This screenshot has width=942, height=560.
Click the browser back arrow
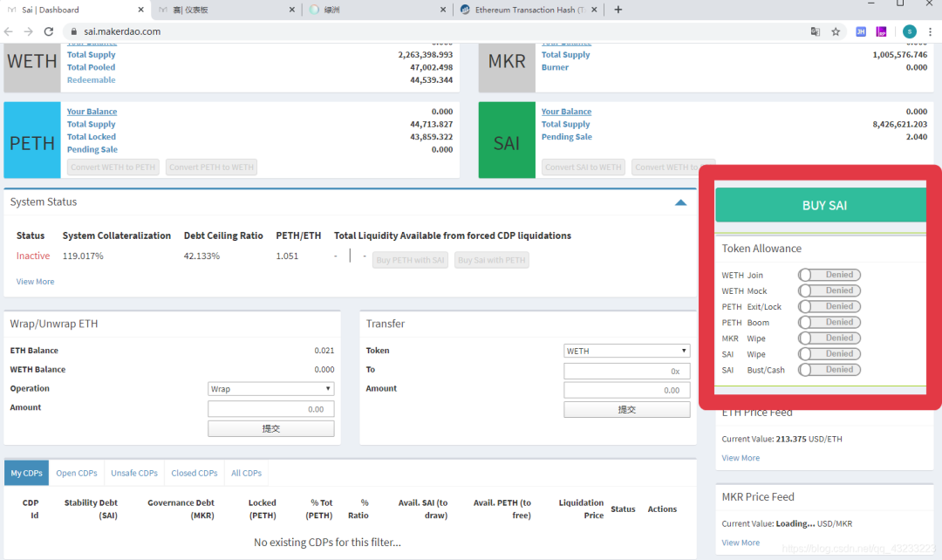[x=9, y=31]
